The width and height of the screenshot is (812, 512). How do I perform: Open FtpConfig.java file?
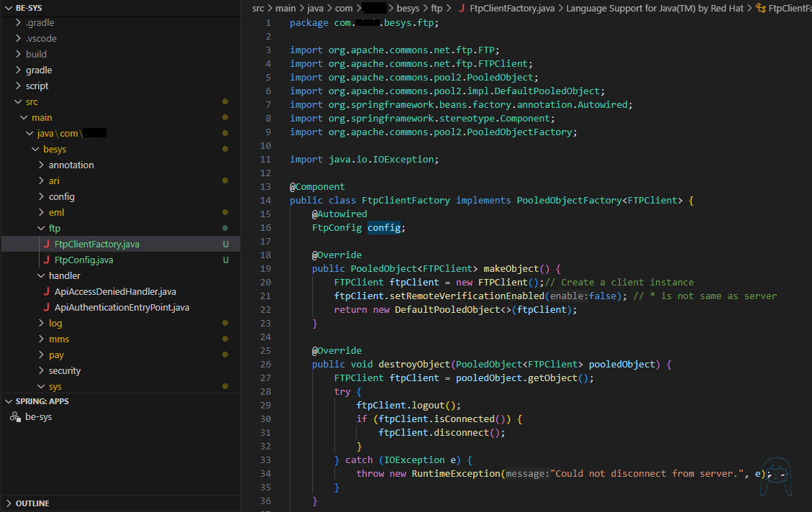click(x=83, y=260)
